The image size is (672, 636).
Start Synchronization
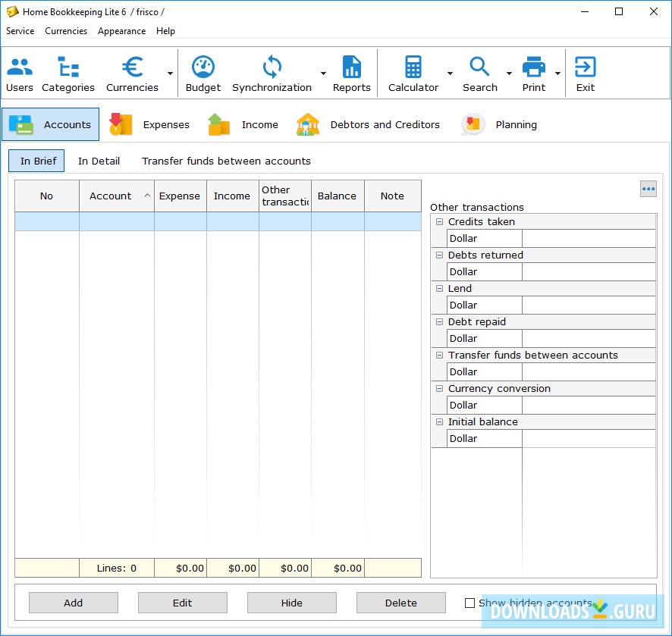point(272,72)
